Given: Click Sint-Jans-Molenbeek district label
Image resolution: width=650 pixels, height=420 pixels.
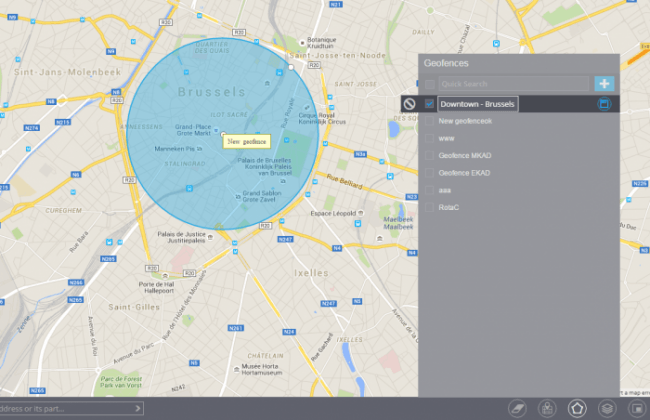Looking at the screenshot, I should pyautogui.click(x=68, y=72).
